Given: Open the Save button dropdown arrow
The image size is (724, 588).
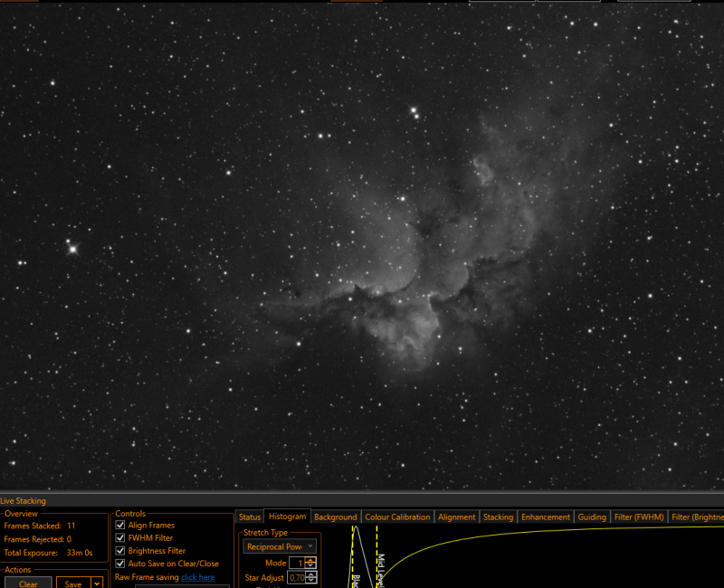Looking at the screenshot, I should [97, 583].
